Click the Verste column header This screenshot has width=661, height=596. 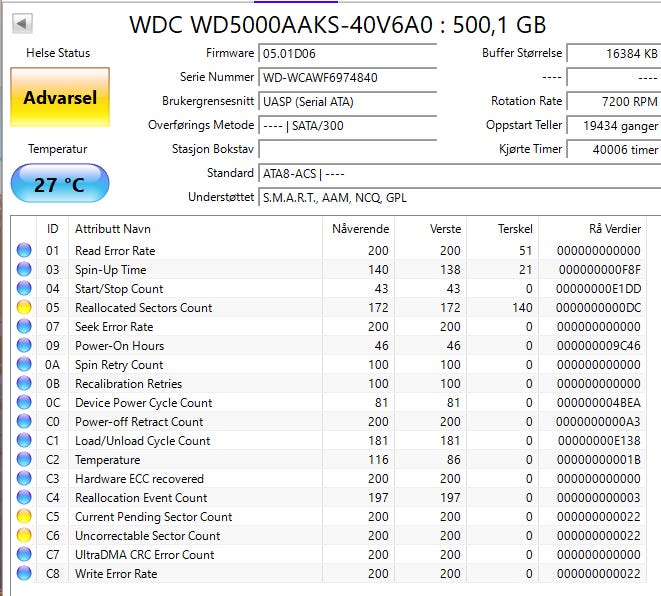tap(430, 229)
